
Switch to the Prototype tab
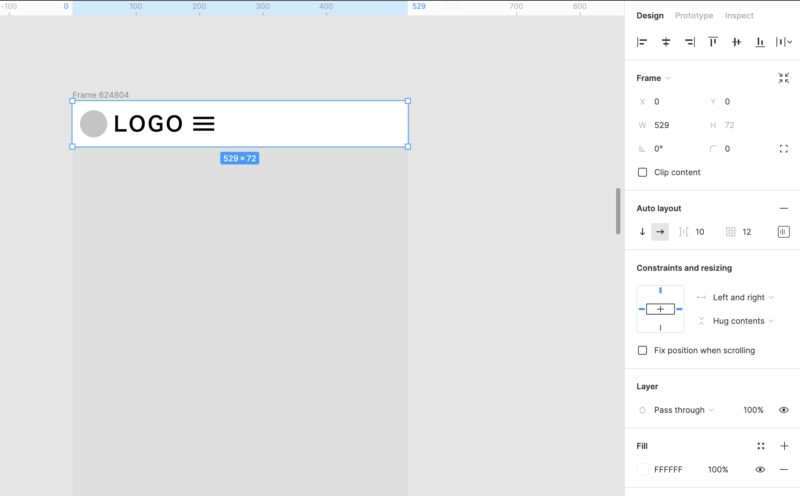pos(694,16)
